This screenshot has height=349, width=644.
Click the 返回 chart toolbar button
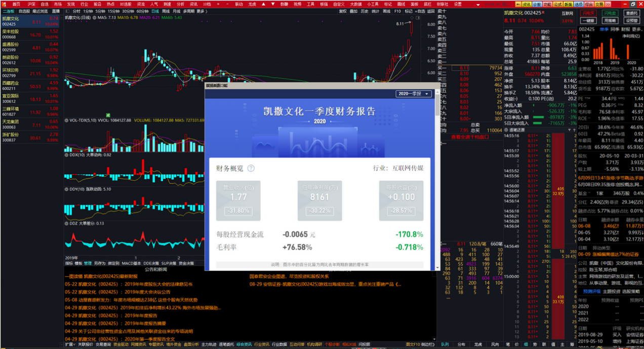(x=431, y=11)
